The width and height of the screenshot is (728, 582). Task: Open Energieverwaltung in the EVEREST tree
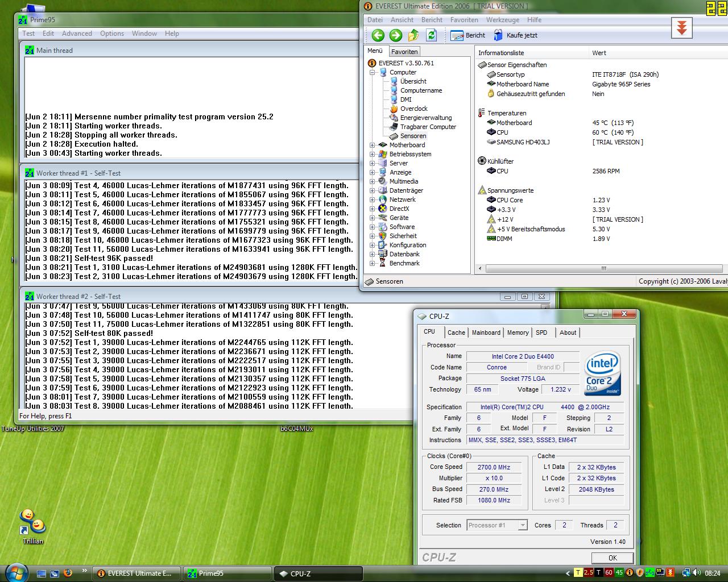coord(426,118)
